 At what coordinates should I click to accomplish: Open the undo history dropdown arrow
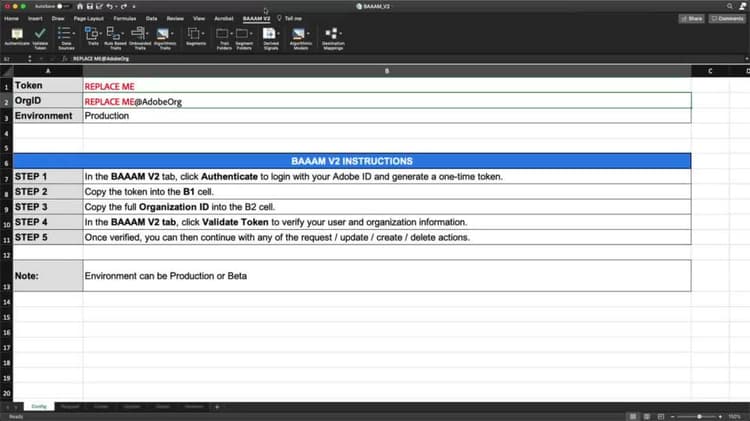pyautogui.click(x=116, y=6)
